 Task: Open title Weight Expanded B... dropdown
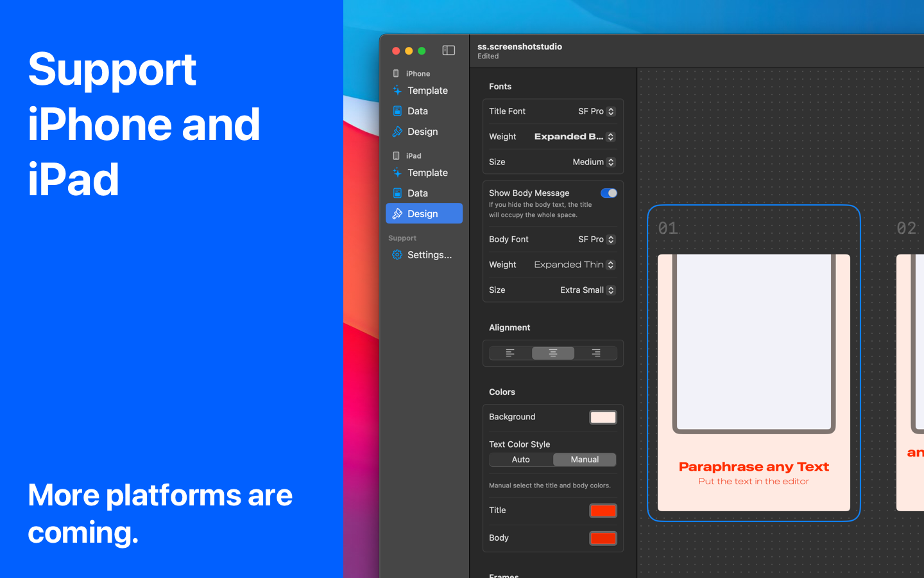[574, 137]
